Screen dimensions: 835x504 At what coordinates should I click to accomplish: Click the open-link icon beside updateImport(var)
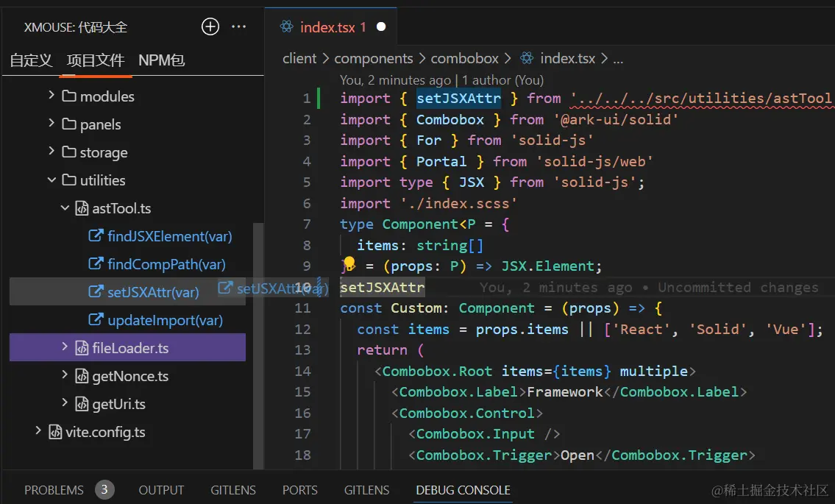[x=96, y=320]
